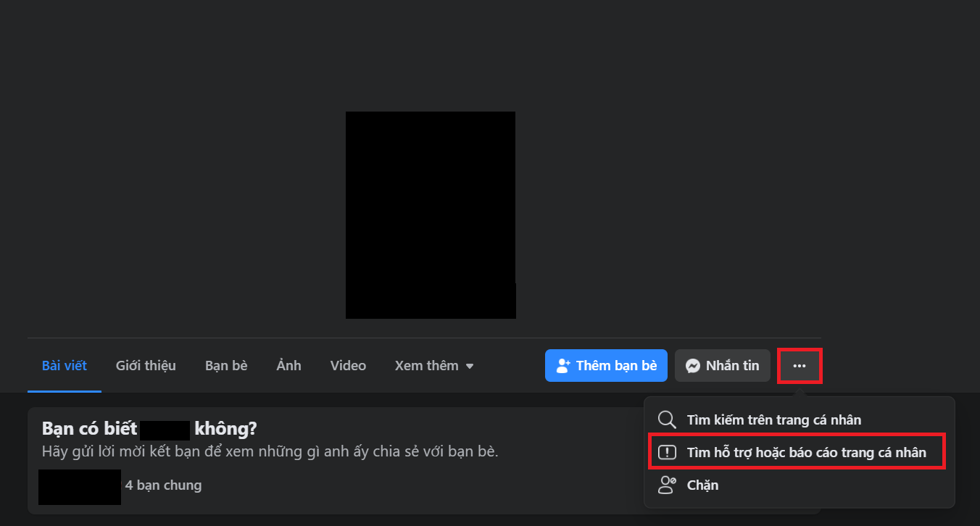Click the magnifying glass icon in the menu
The image size is (980, 526).
click(x=667, y=419)
